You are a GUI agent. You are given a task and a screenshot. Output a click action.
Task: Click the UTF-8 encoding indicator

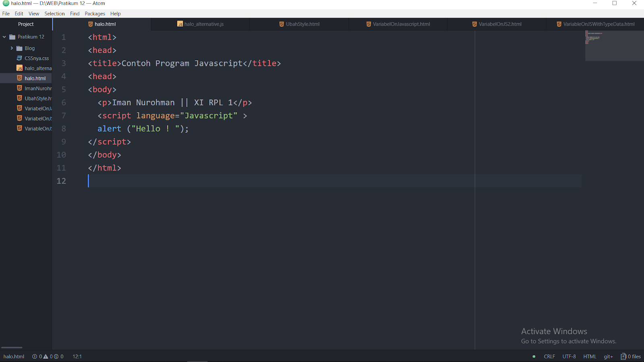click(x=569, y=356)
